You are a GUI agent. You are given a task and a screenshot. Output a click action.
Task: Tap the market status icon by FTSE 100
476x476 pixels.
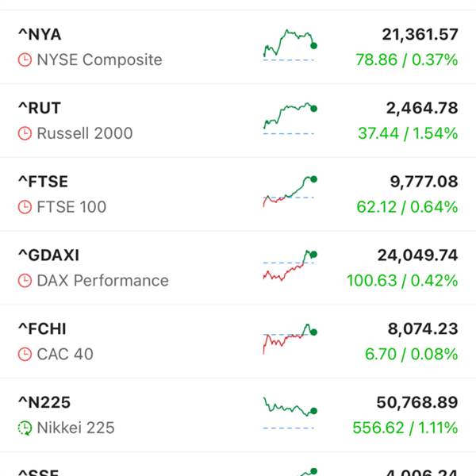click(x=25, y=208)
